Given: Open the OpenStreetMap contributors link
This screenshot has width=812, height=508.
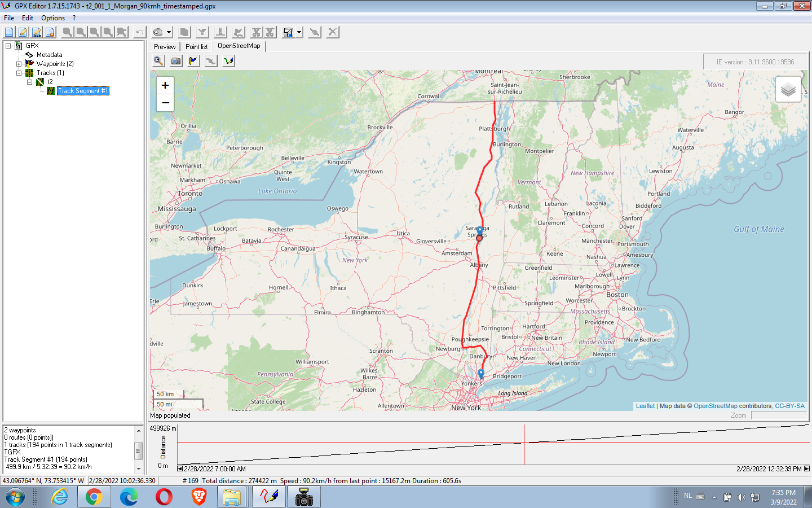Looking at the screenshot, I should [715, 406].
